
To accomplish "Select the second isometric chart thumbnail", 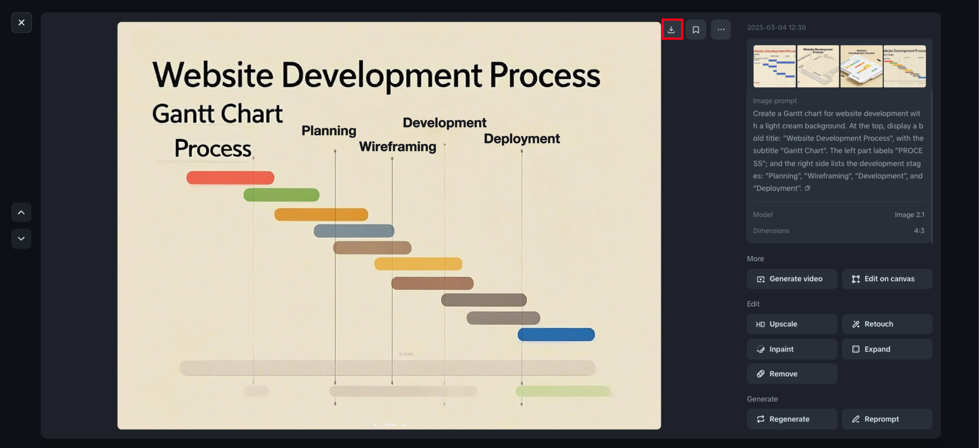I will click(x=818, y=66).
